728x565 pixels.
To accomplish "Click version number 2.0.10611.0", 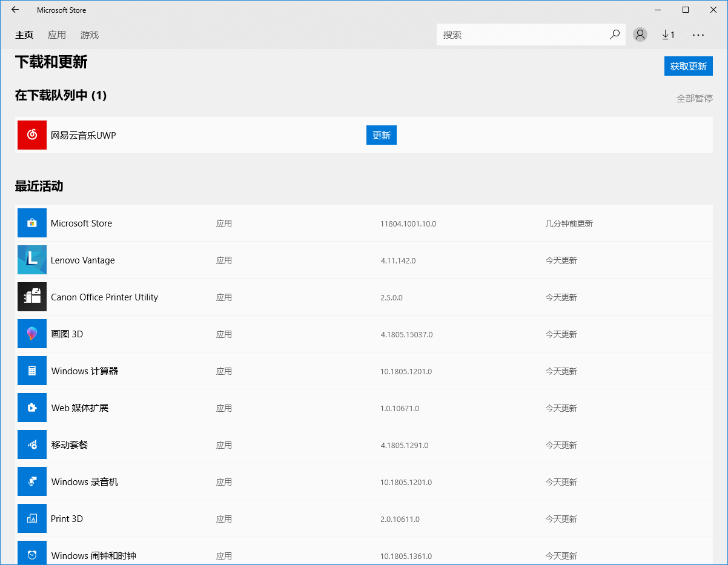I will pos(400,520).
